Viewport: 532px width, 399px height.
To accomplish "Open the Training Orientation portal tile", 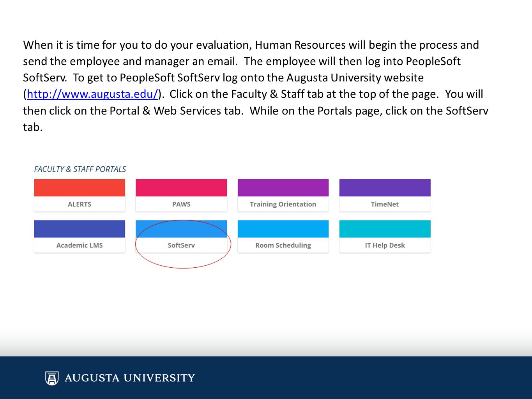I will pos(283,195).
